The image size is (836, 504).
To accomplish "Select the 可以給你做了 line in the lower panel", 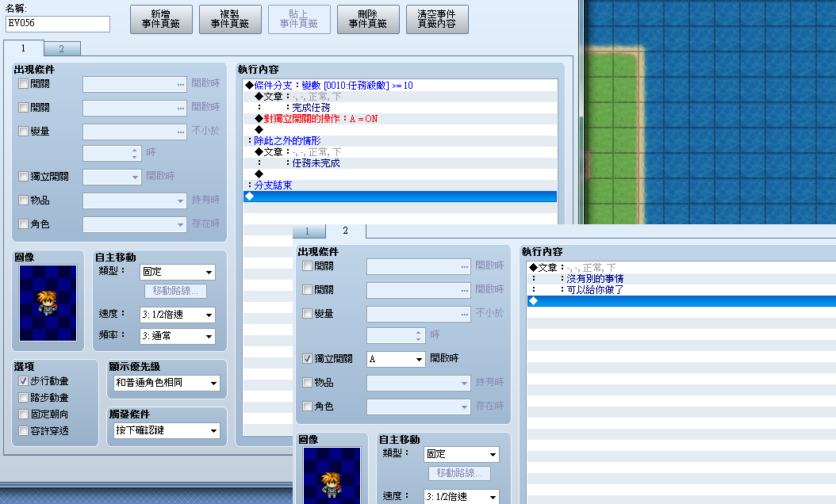I will pyautogui.click(x=681, y=290).
